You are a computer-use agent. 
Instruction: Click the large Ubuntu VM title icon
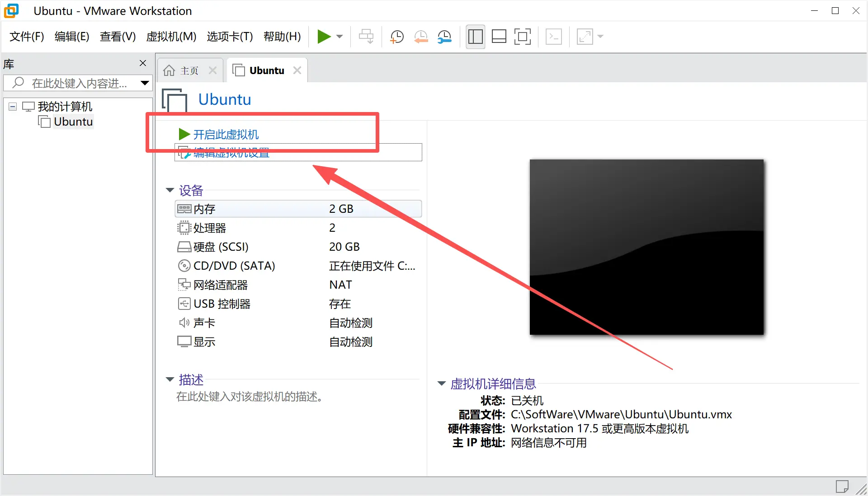tap(175, 100)
